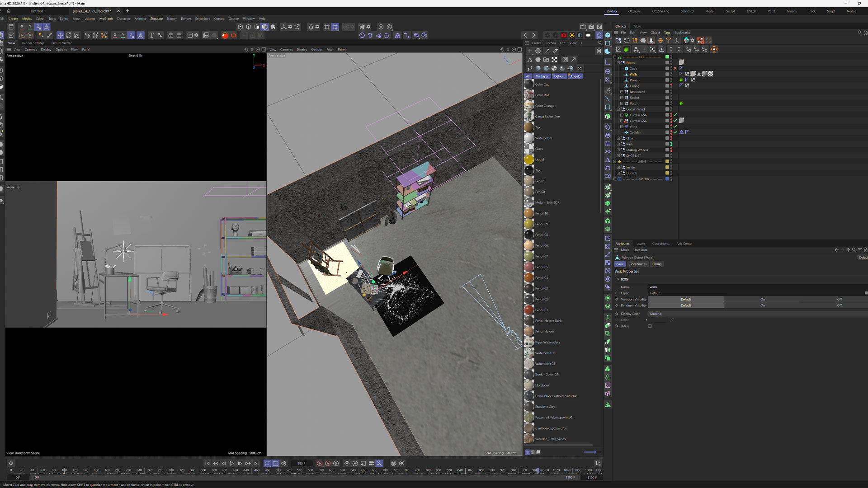Toggle X-Ray checkbox in Basic Properties
This screenshot has height=488, width=868.
(650, 326)
